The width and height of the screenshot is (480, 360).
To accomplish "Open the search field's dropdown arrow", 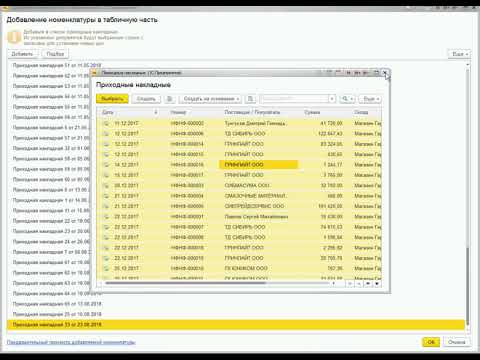I will [x=332, y=99].
